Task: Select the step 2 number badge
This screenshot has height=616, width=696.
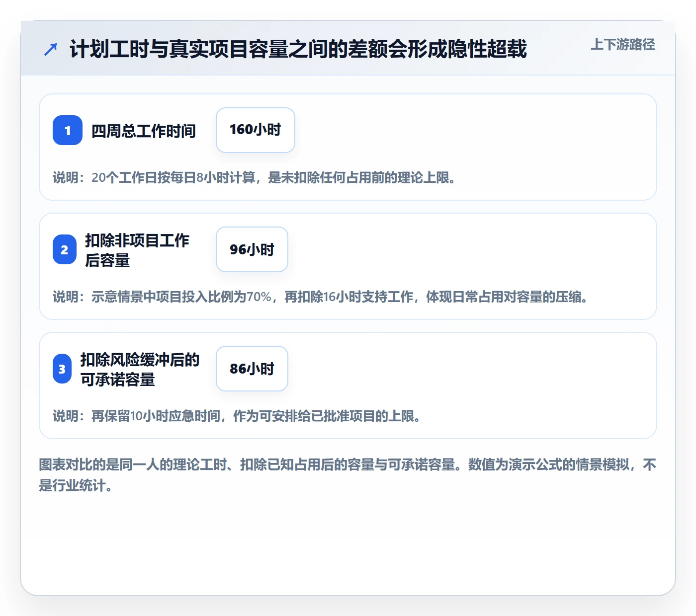Action: 65,249
